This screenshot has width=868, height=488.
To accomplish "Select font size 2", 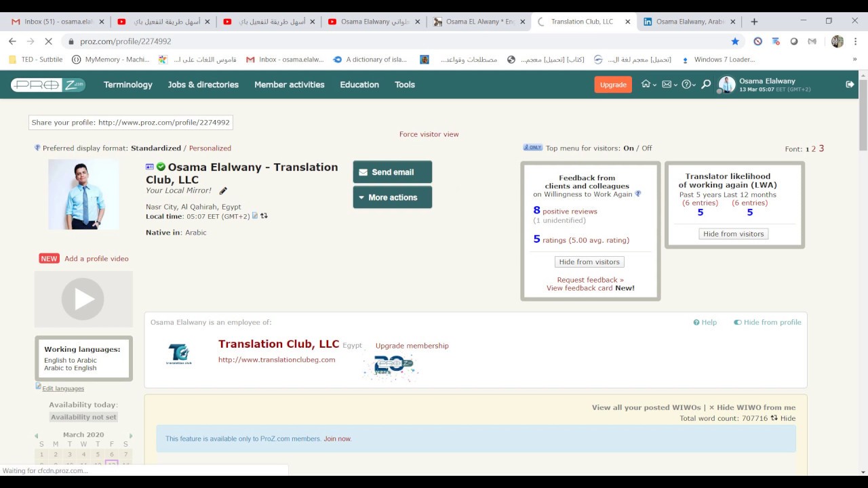I will pos(814,148).
